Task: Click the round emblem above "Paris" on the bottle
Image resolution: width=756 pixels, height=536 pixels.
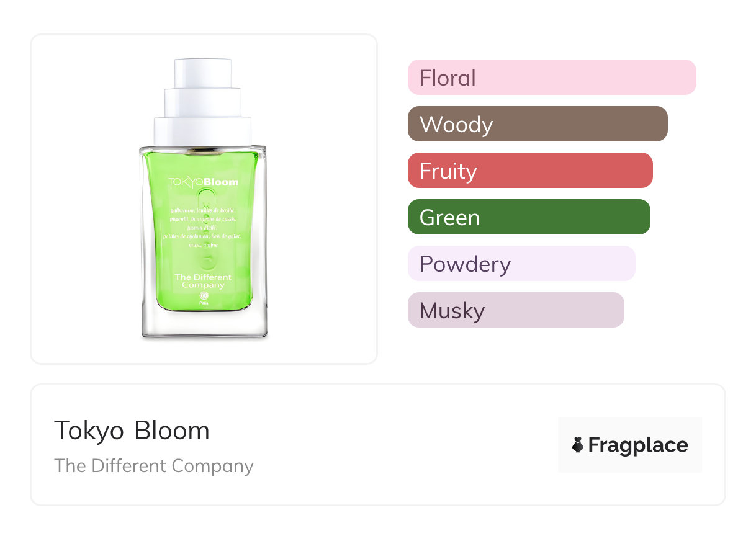Action: tap(204, 297)
